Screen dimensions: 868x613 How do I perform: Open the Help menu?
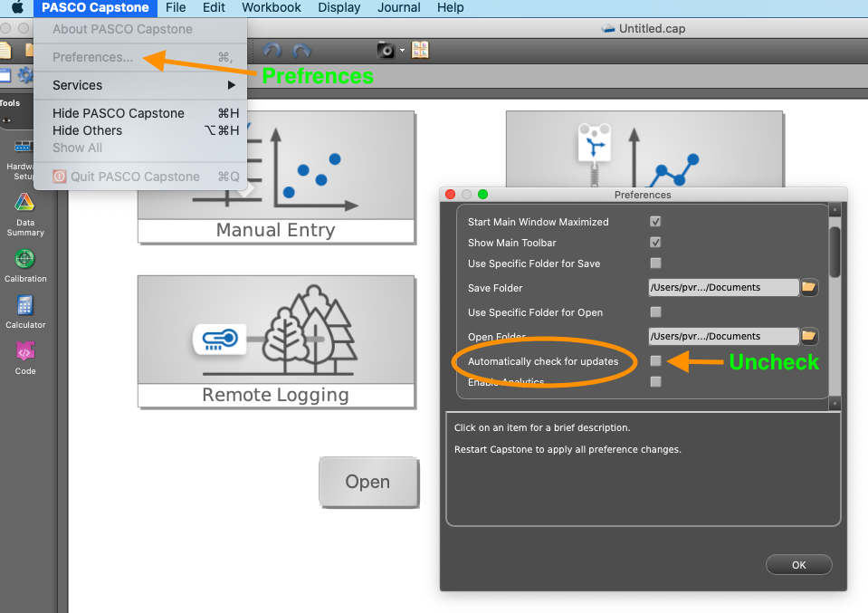450,7
